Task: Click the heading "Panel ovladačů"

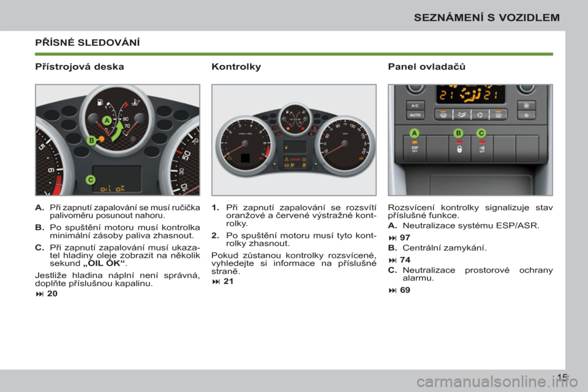Action: (x=427, y=67)
